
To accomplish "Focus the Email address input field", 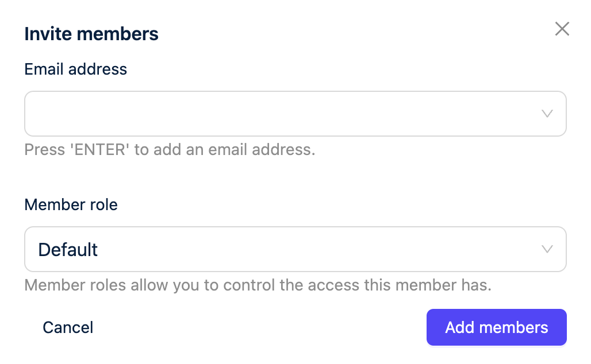I will tap(282, 114).
